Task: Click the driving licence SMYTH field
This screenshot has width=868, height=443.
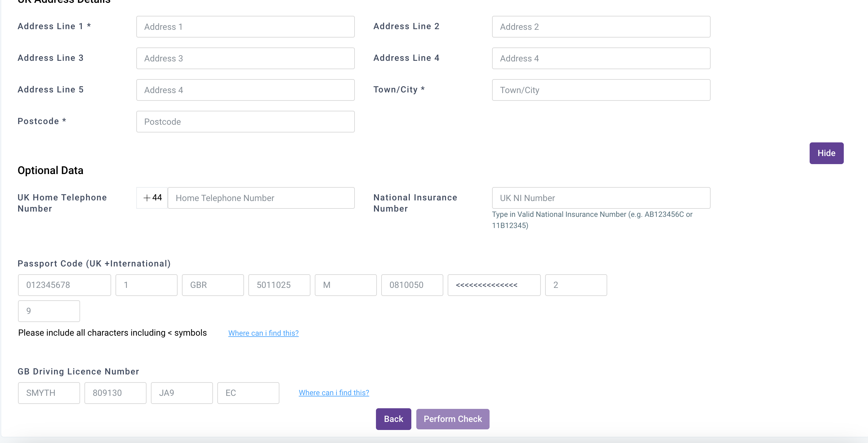Action: click(x=49, y=392)
